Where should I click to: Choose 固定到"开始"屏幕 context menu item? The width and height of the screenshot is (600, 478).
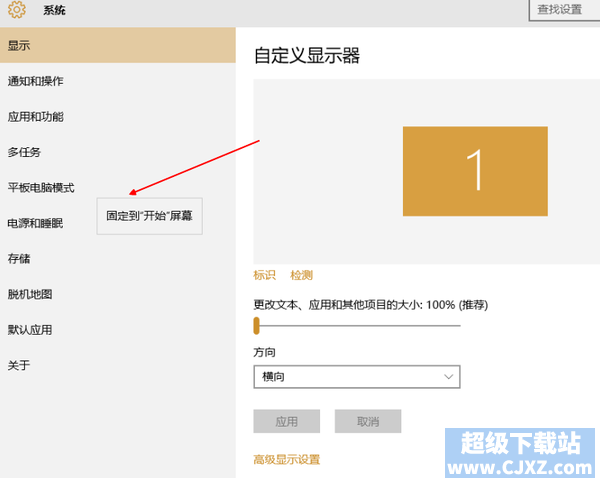coord(150,216)
